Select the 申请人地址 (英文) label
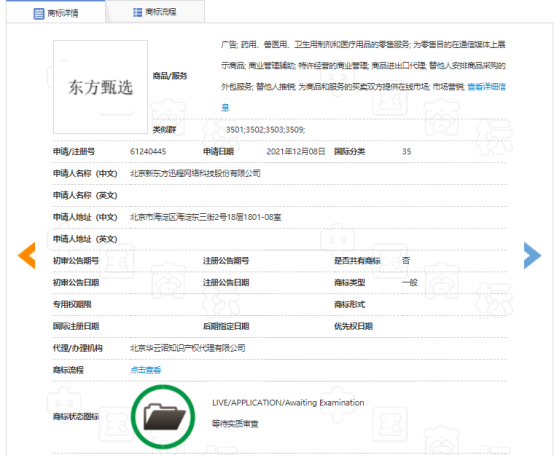This screenshot has height=456, width=554. [85, 239]
